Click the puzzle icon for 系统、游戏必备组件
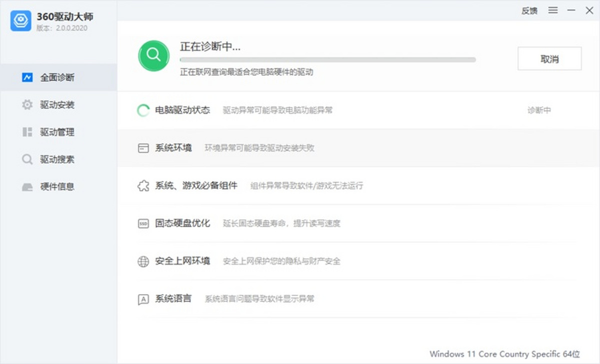Image resolution: width=600 pixels, height=364 pixels. tap(142, 185)
